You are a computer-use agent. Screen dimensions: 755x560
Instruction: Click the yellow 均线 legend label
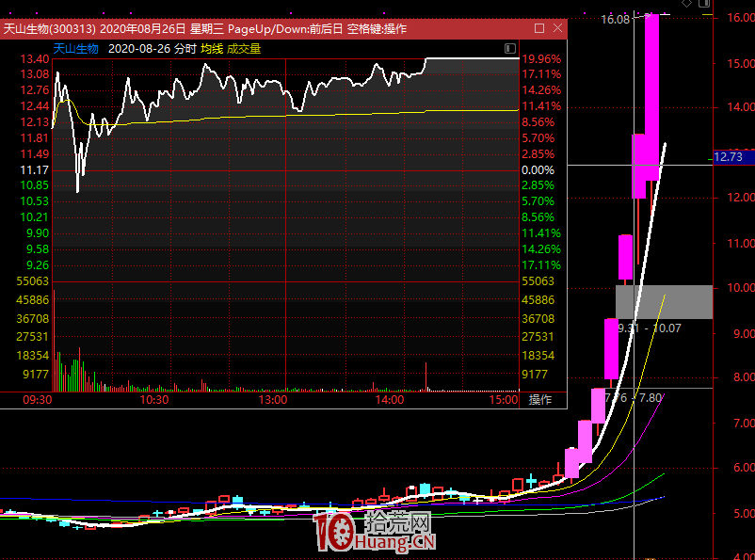[x=212, y=49]
